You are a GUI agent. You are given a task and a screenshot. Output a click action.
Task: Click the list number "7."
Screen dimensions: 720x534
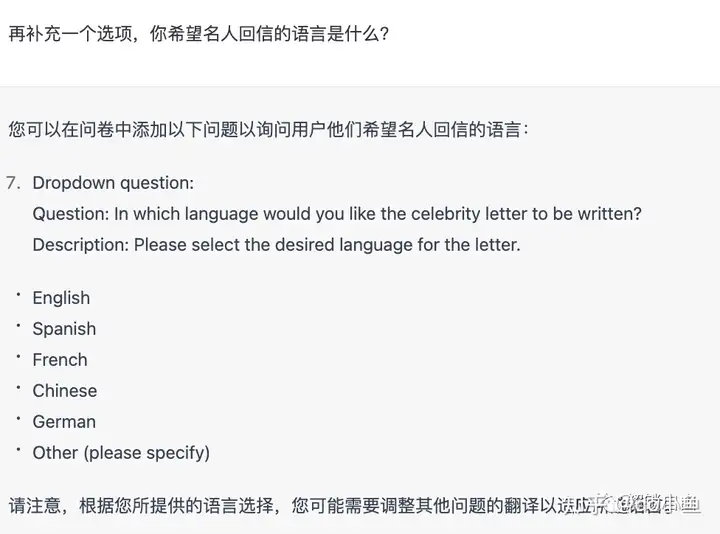coord(13,183)
